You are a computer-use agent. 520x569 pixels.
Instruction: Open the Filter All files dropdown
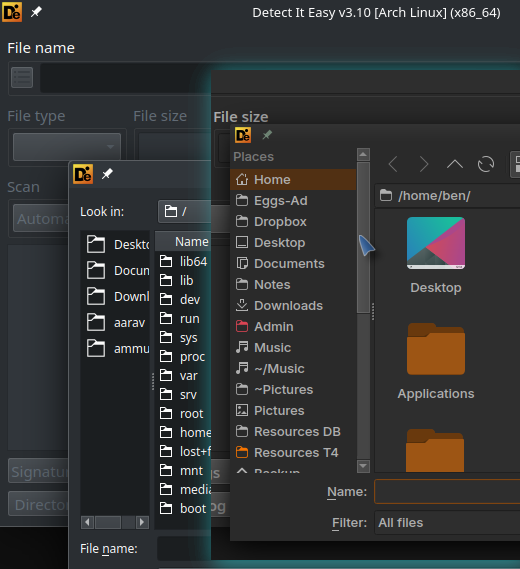point(447,523)
